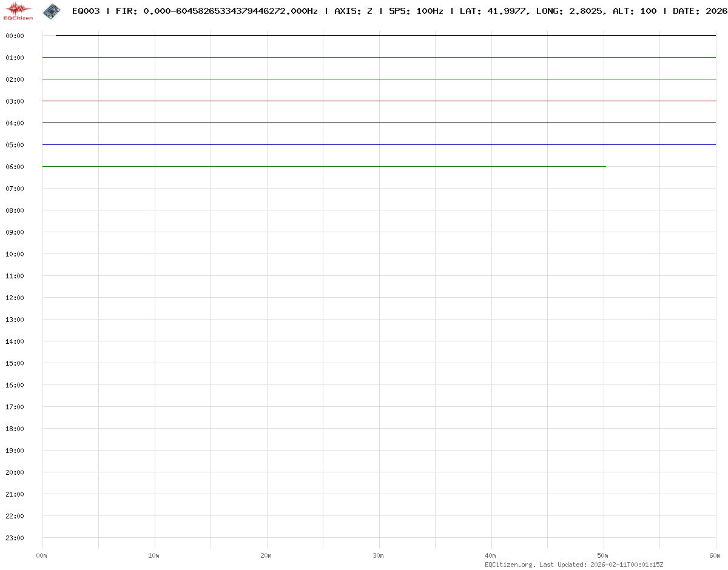Click the 12:00 hour row label
Screen dimensions: 728x570
coord(15,298)
